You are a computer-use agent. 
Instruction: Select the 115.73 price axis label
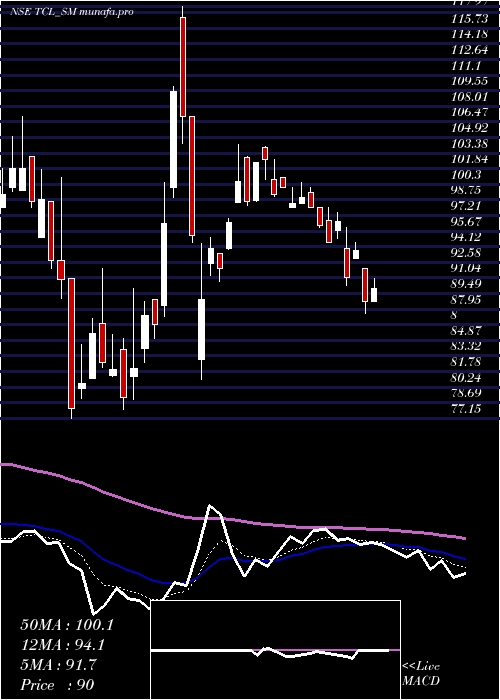coord(468,20)
